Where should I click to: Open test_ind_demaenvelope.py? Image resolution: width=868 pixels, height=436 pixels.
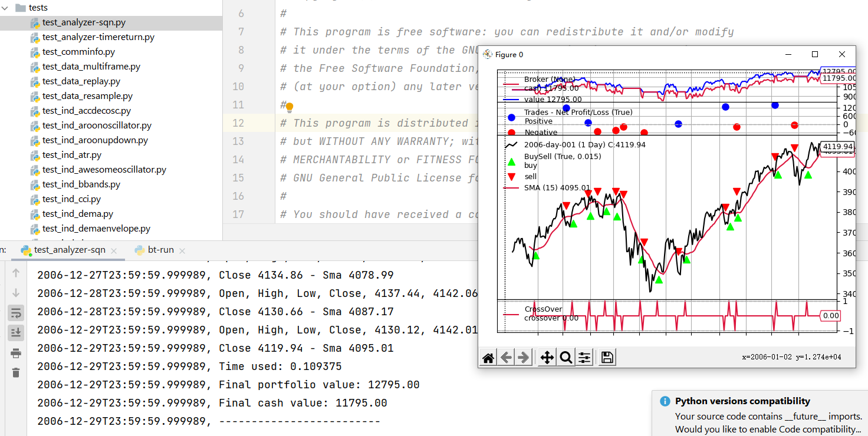coord(96,229)
